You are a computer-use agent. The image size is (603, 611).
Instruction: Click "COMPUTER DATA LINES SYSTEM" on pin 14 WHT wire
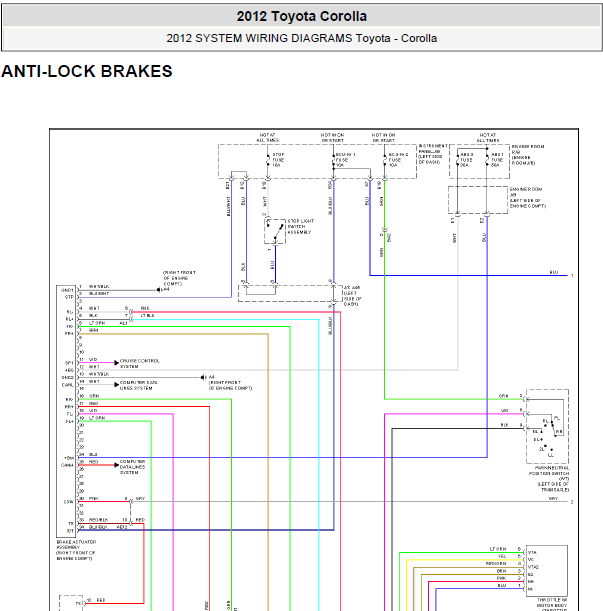click(x=138, y=385)
